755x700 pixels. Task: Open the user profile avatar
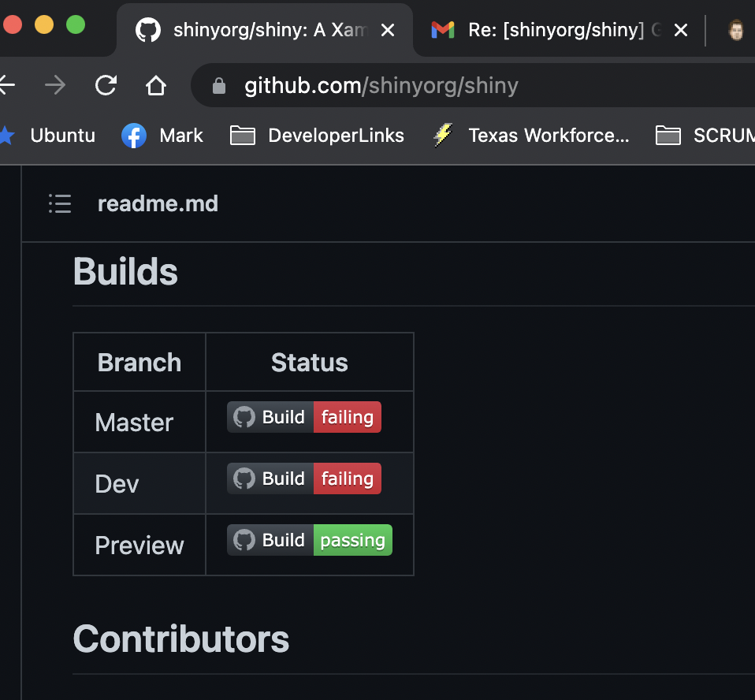736,30
